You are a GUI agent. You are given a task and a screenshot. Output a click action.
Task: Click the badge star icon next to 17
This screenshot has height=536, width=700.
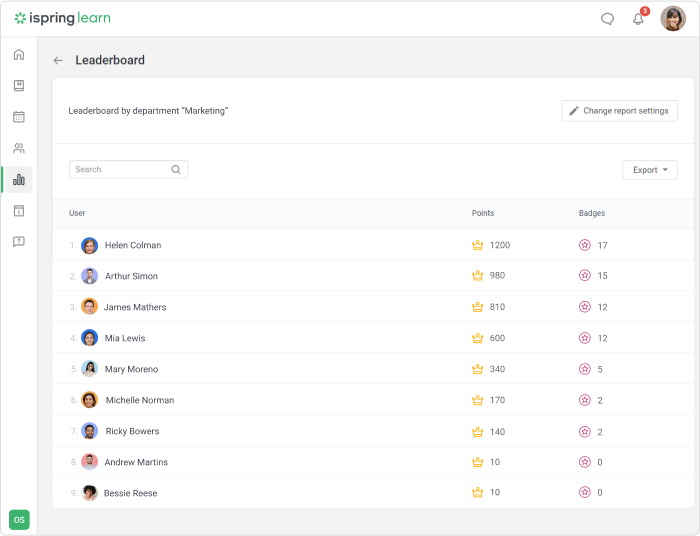(585, 245)
